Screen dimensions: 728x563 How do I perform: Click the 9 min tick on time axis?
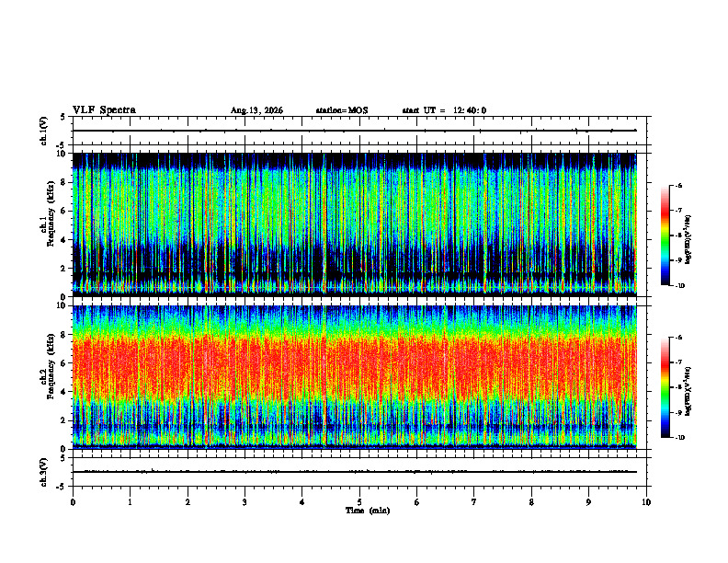[588, 502]
